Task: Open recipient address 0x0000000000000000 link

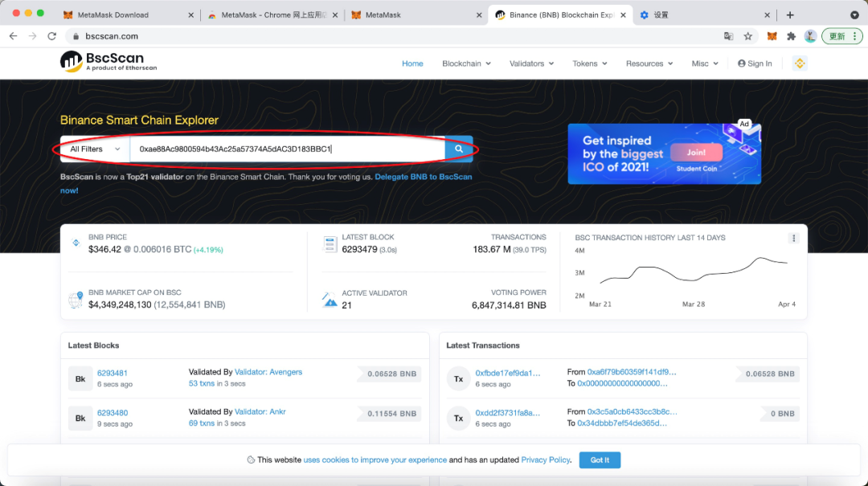Action: coord(622,384)
